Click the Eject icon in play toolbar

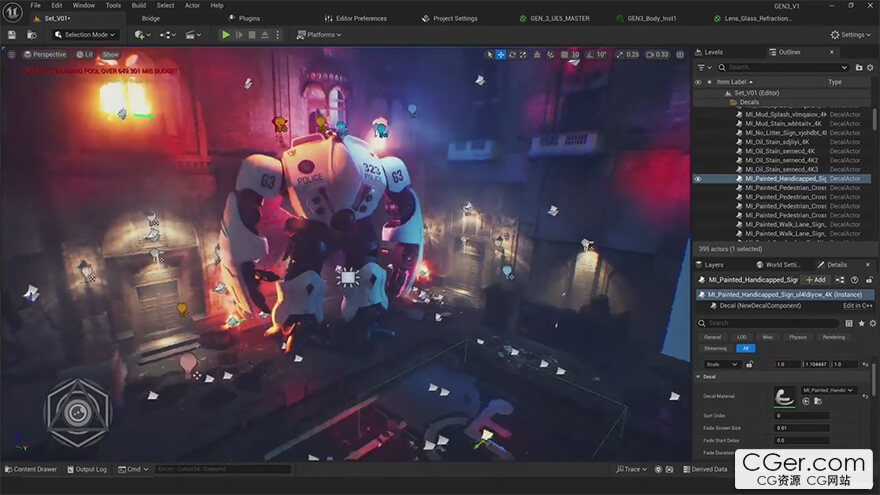point(267,35)
